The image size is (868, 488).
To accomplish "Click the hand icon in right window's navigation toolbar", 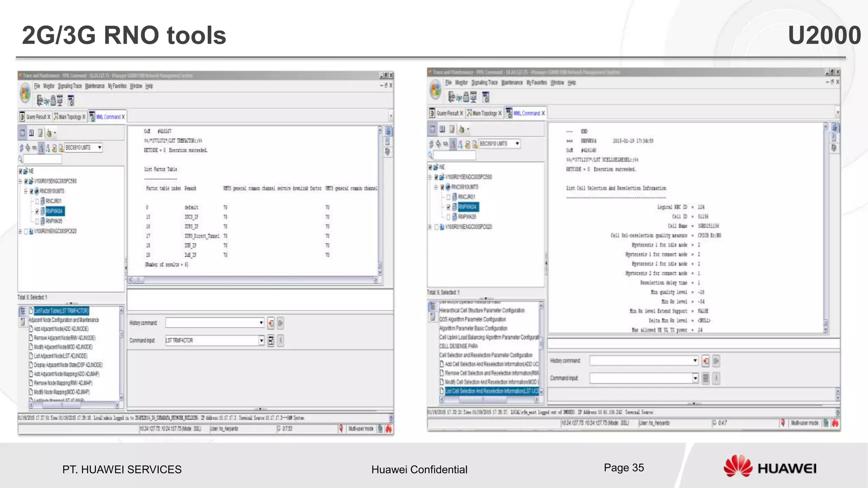I will (462, 129).
